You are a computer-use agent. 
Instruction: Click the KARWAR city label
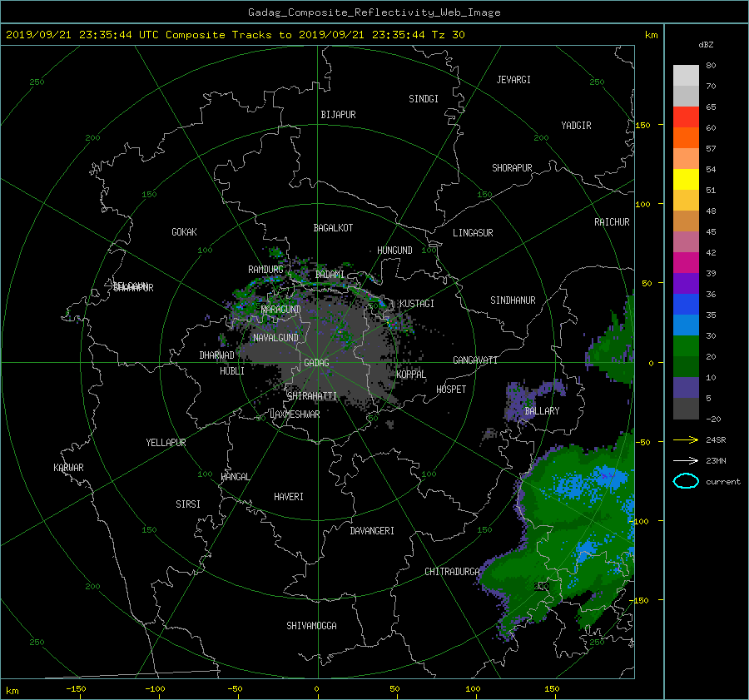(x=68, y=468)
